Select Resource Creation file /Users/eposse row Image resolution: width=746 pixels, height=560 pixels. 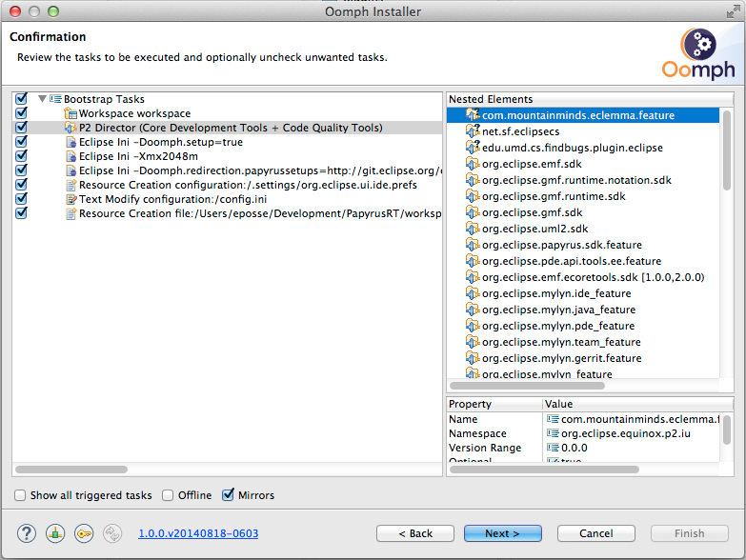click(x=260, y=213)
